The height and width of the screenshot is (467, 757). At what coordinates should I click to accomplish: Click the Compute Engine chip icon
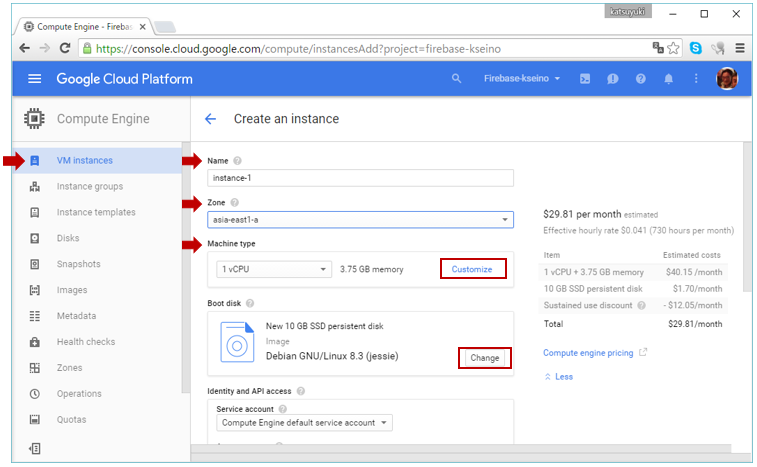point(34,118)
